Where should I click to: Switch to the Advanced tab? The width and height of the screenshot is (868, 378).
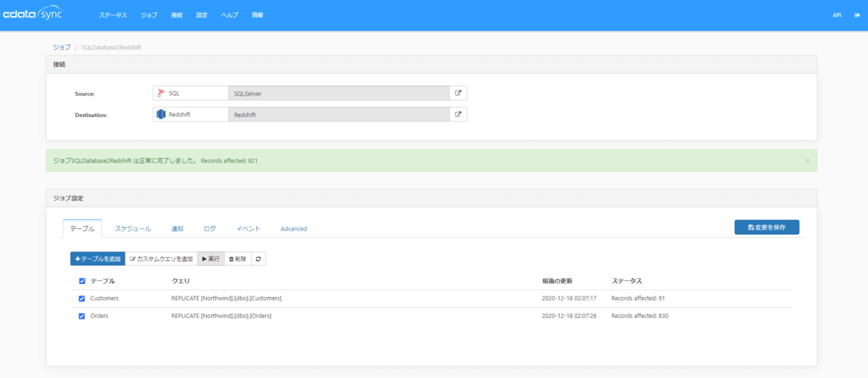(x=294, y=228)
